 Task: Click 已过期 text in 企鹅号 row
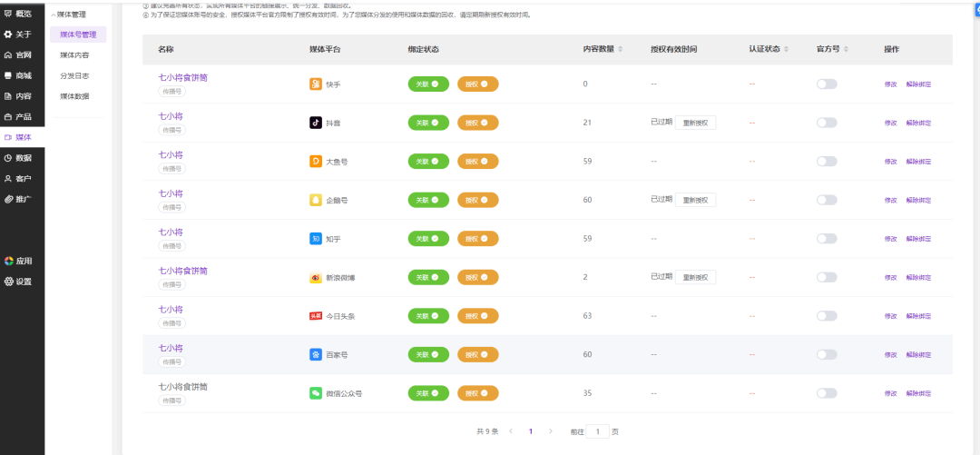661,199
